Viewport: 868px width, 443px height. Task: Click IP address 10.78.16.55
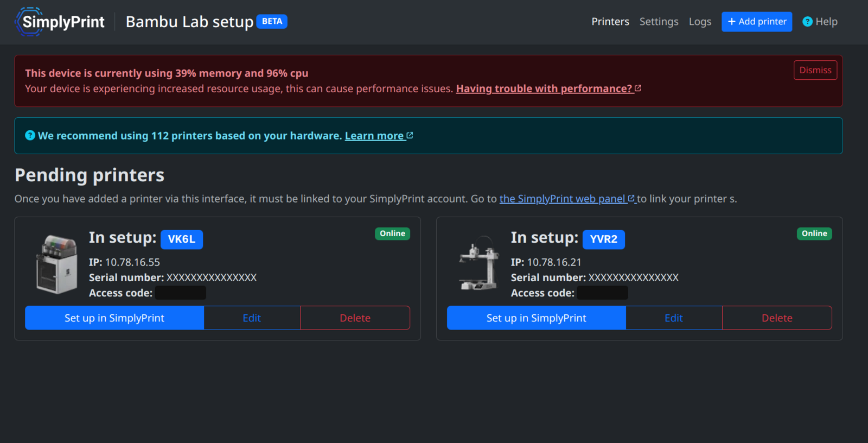(x=132, y=262)
